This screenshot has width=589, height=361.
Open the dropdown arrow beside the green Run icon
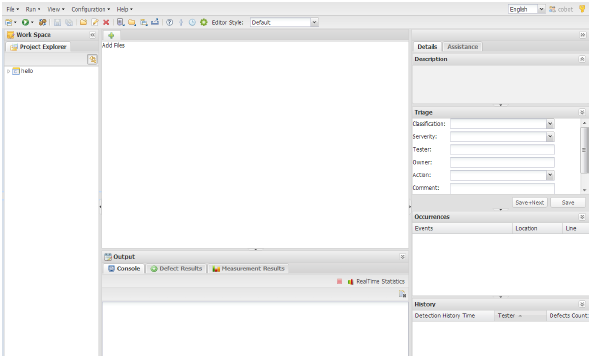click(32, 23)
